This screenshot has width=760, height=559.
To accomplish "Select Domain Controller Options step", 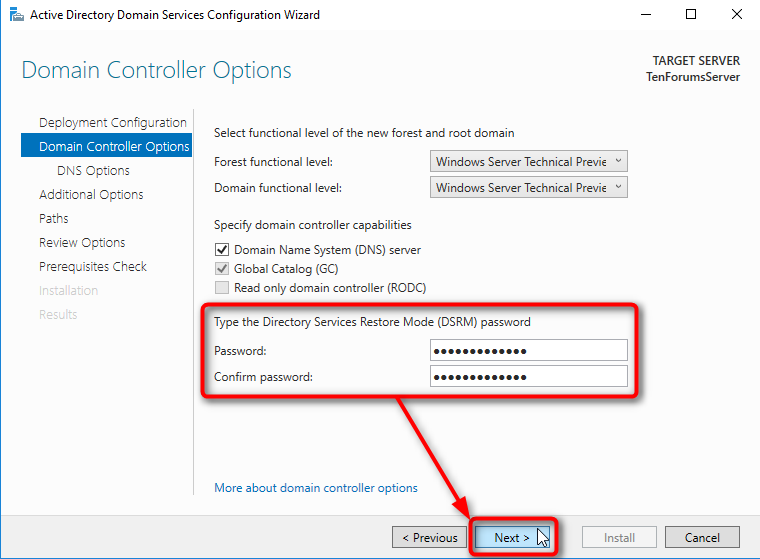I will pos(107,146).
